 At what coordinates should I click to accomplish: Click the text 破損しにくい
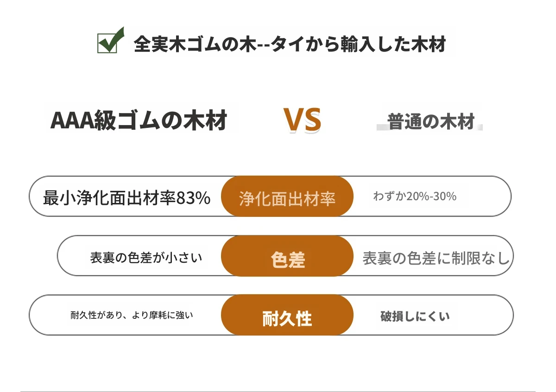(x=415, y=316)
